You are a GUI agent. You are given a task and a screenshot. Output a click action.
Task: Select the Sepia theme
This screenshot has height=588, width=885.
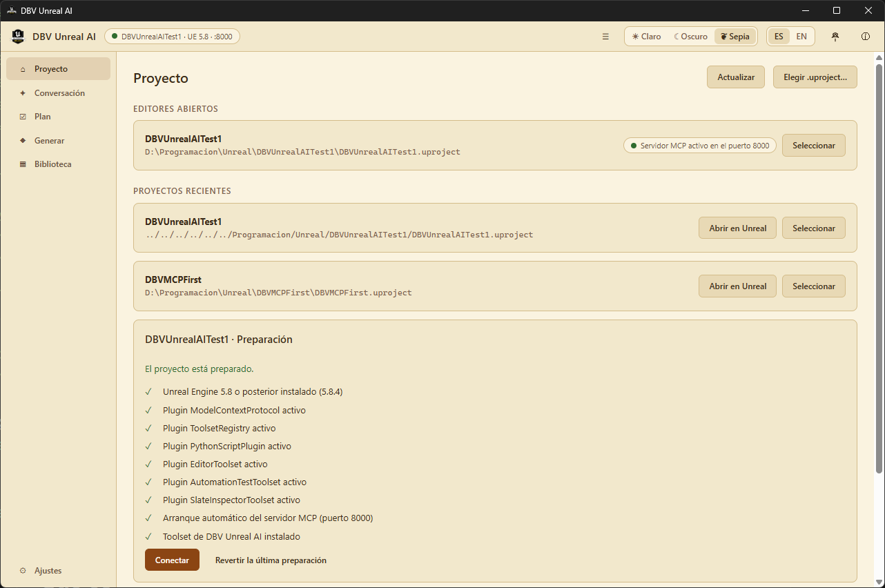click(735, 37)
